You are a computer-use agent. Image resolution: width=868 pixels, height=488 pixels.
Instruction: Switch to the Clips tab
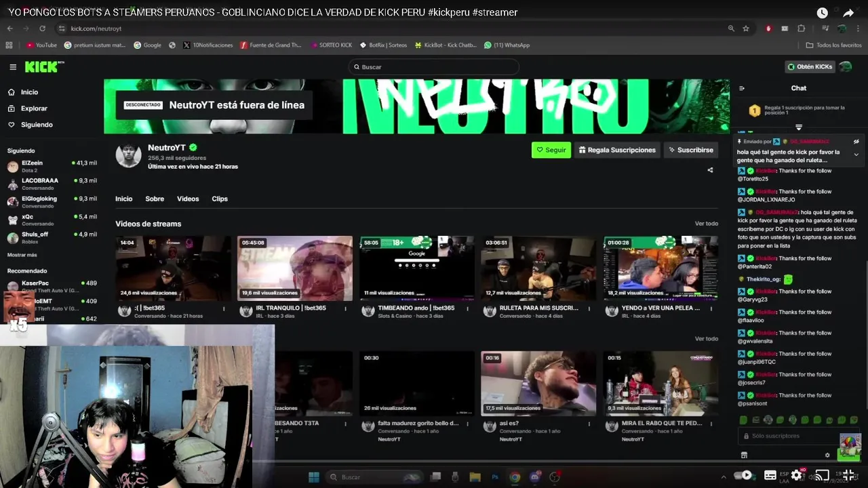[x=220, y=199]
